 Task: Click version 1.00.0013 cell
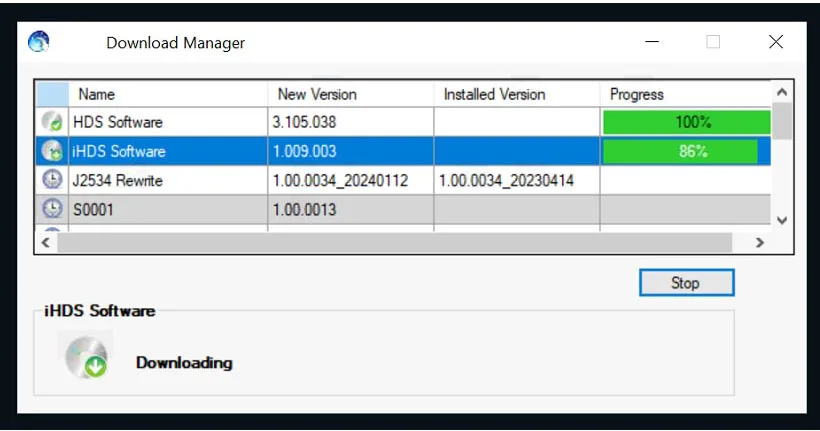click(350, 210)
